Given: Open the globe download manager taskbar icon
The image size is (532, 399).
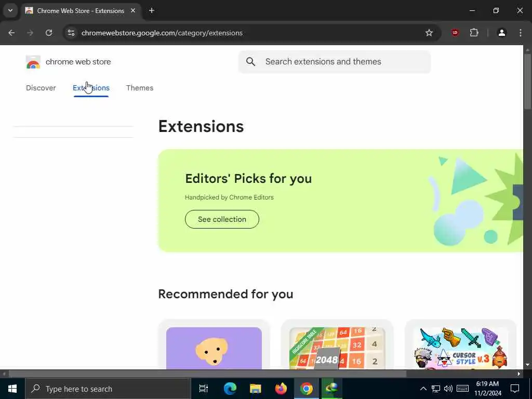Looking at the screenshot, I should pos(332,389).
